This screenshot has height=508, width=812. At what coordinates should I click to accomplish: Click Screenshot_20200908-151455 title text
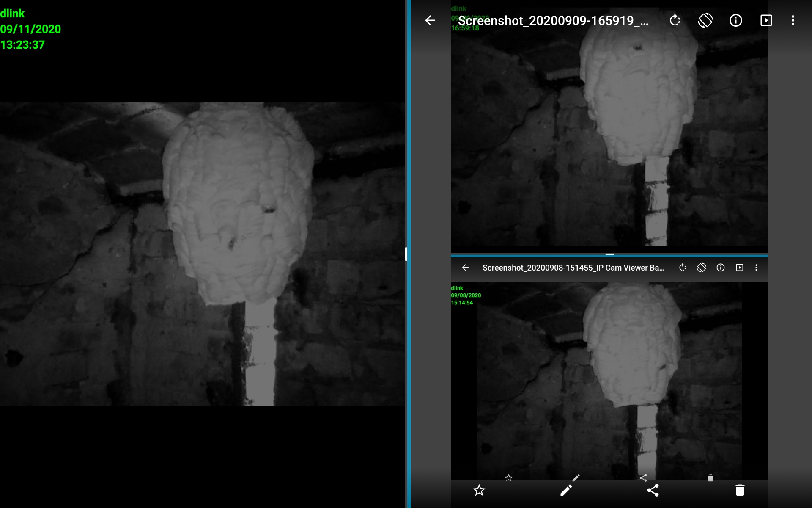573,268
